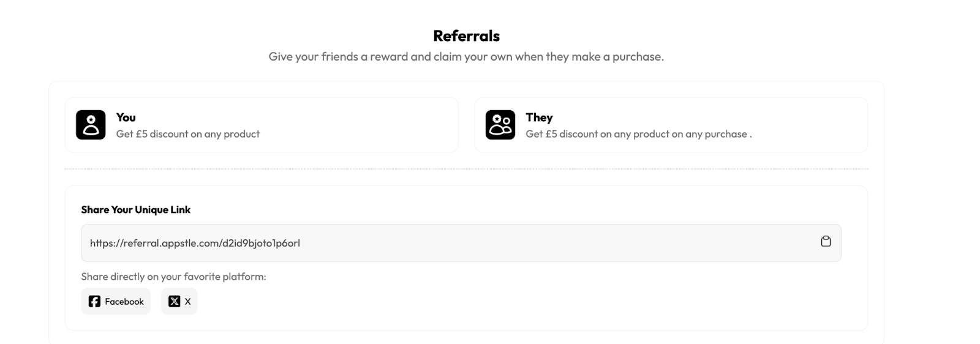Click 'Get £5 discount on any product' text
The image size is (980, 344).
pos(187,134)
